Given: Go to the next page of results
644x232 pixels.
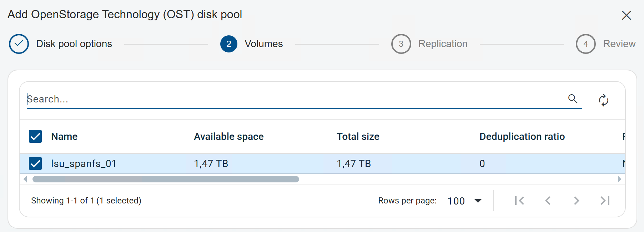Looking at the screenshot, I should point(576,201).
